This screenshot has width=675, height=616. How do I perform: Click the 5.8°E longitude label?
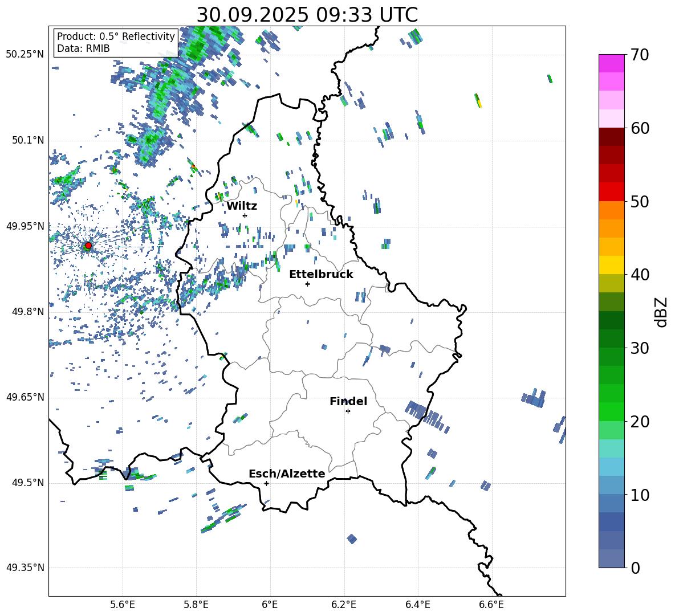pyautogui.click(x=196, y=605)
